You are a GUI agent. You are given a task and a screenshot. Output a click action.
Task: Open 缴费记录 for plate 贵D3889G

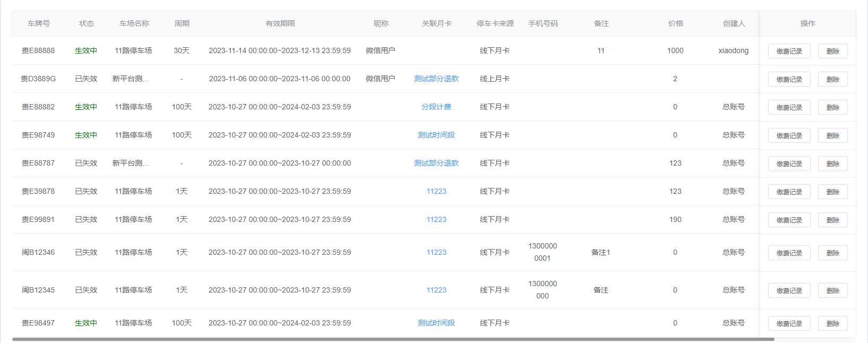789,79
